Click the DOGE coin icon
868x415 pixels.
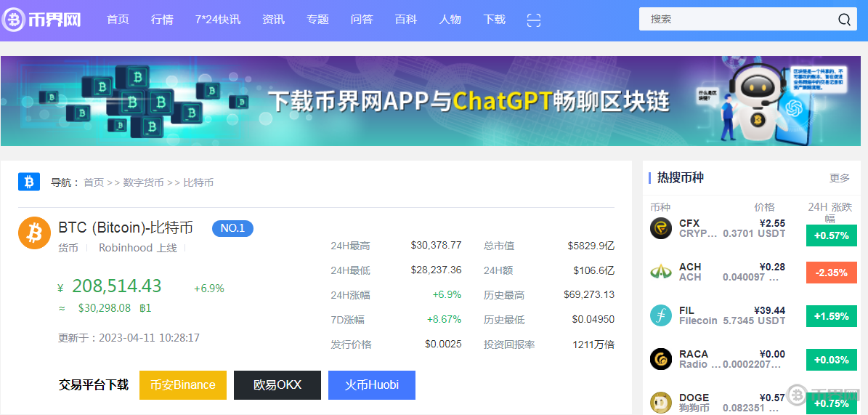(661, 403)
